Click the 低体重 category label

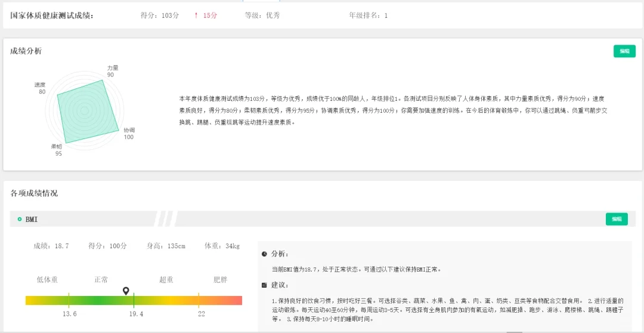(x=47, y=280)
